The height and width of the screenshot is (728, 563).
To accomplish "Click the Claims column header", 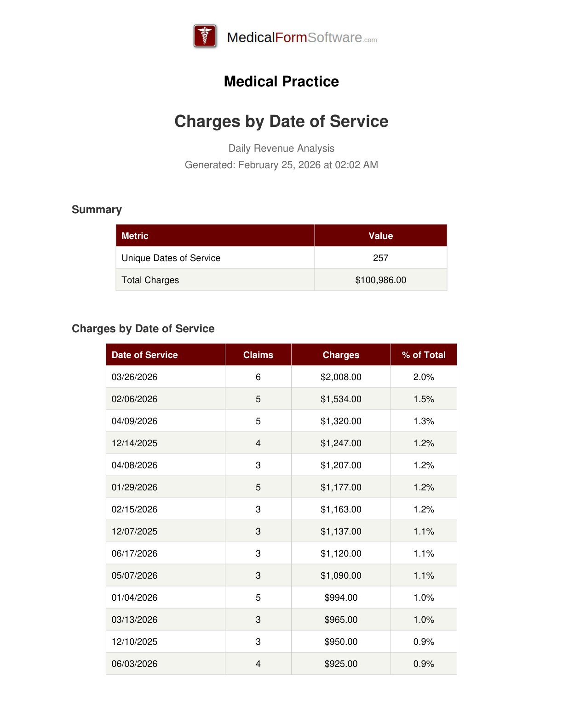I will [258, 355].
